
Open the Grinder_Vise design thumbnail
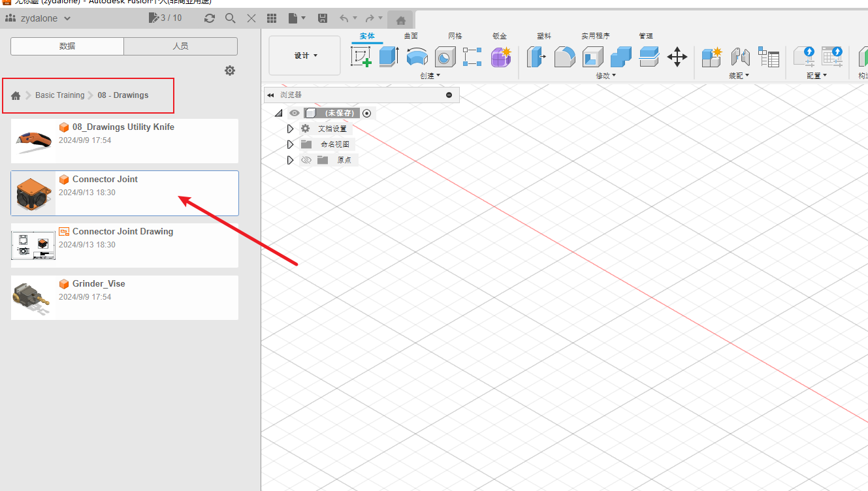(33, 298)
